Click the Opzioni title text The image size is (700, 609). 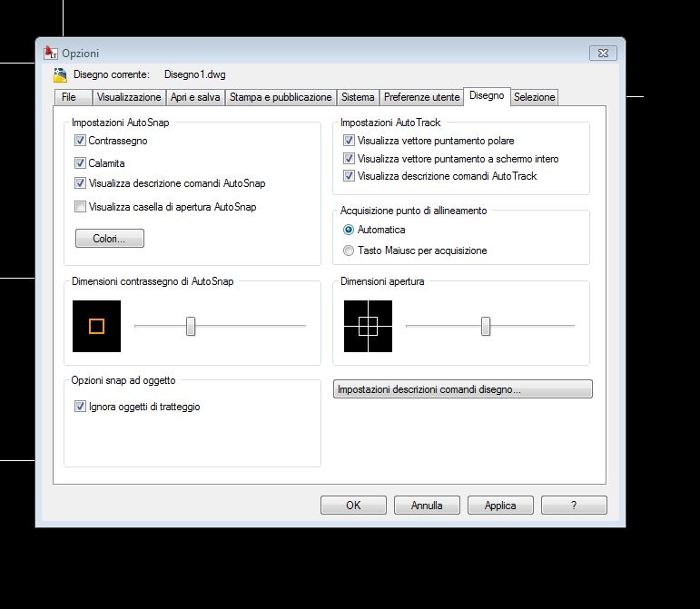pos(81,54)
